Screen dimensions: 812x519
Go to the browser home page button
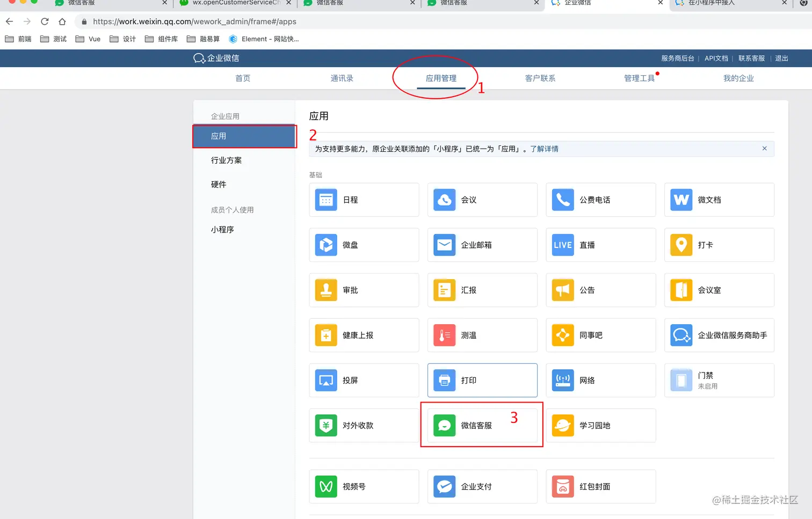[x=62, y=21]
